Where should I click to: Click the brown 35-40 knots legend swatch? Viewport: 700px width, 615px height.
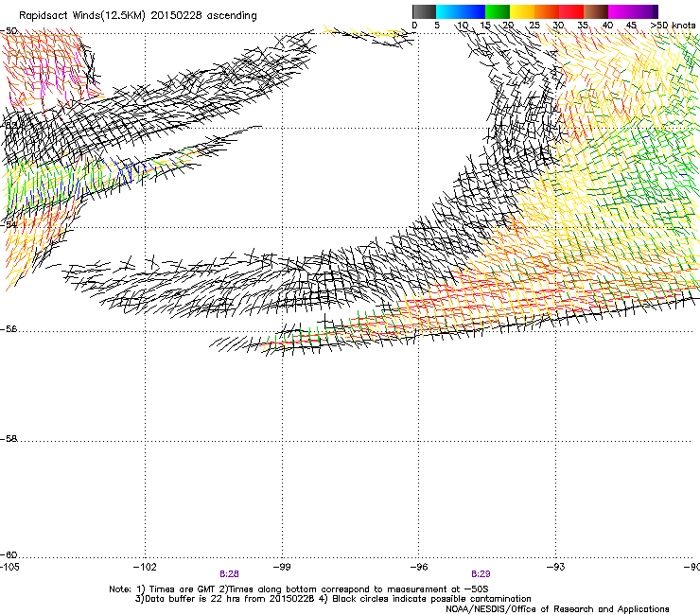click(x=596, y=11)
